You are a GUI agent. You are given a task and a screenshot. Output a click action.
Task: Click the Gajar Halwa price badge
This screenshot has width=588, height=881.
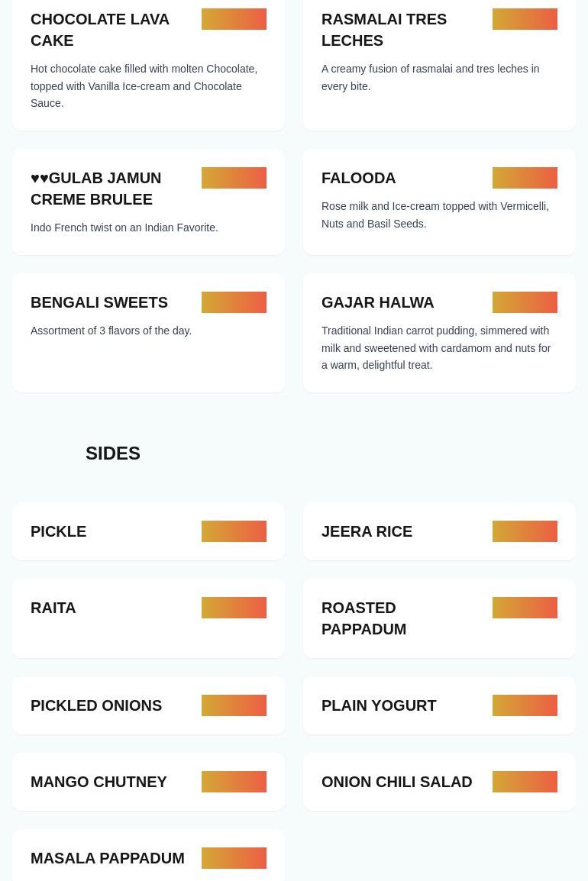click(x=525, y=302)
